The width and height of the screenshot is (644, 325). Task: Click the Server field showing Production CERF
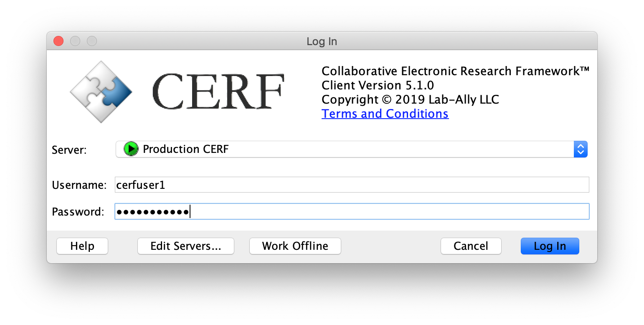pos(292,149)
